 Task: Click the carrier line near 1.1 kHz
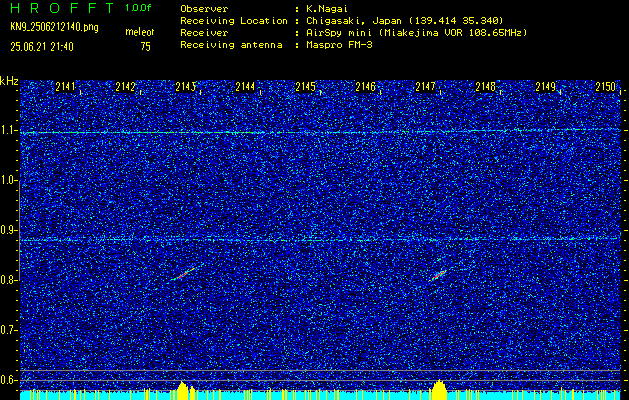pos(320,131)
